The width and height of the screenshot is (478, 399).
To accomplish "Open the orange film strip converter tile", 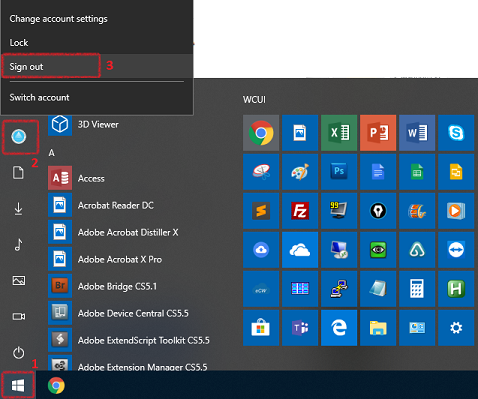I will coord(417,211).
